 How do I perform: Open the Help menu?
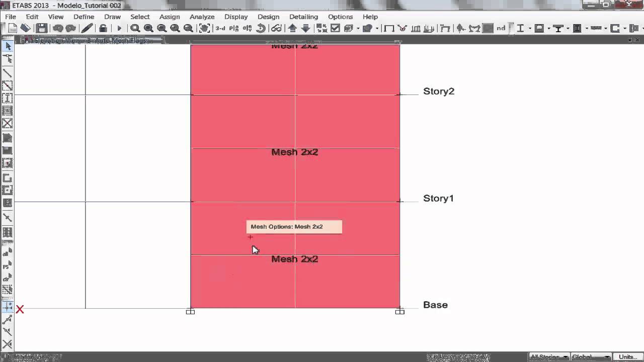click(x=370, y=17)
